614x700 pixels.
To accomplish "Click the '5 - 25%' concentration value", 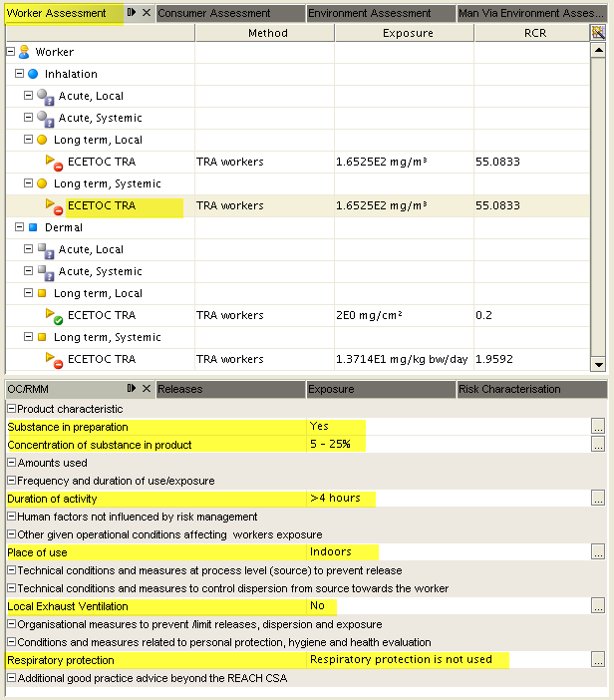I will [x=330, y=444].
